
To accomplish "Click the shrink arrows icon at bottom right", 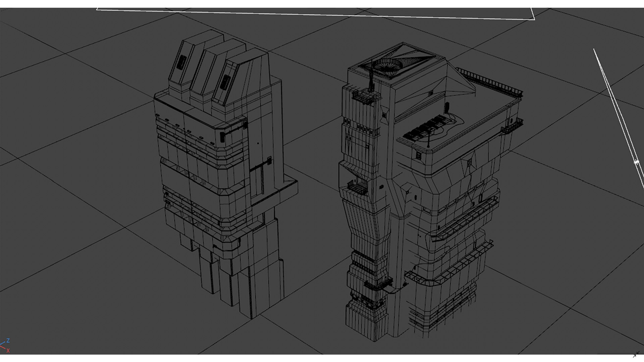I will coord(636,355).
